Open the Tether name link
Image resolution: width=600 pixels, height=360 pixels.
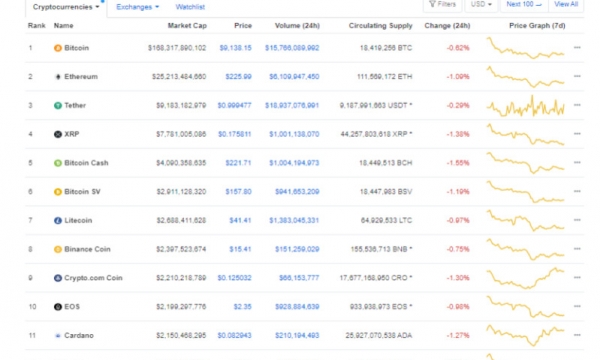click(x=75, y=105)
